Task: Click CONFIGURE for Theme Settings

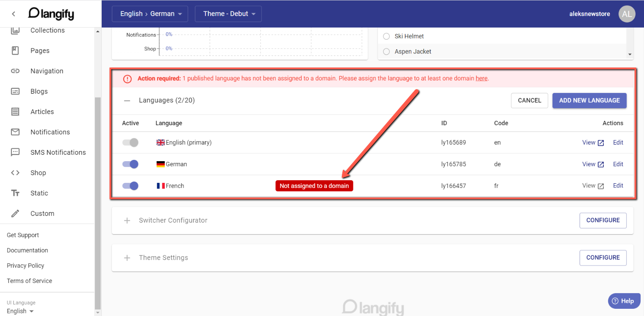Action: coord(603,257)
